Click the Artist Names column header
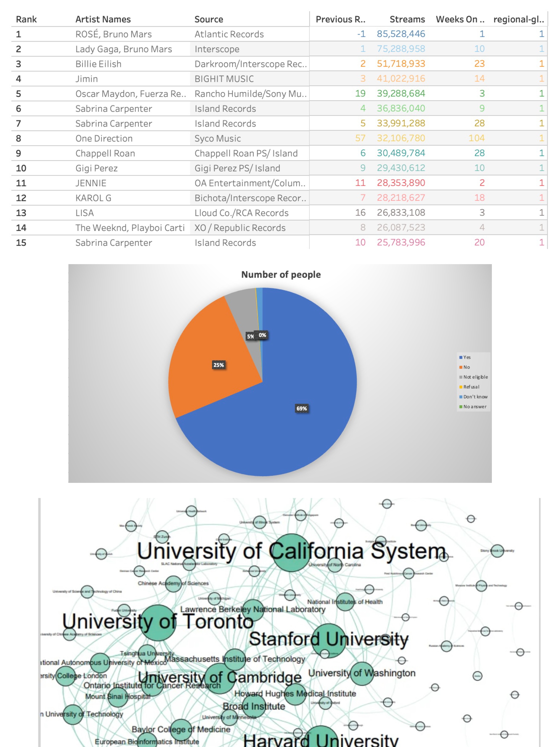The width and height of the screenshot is (560, 747). (x=103, y=19)
